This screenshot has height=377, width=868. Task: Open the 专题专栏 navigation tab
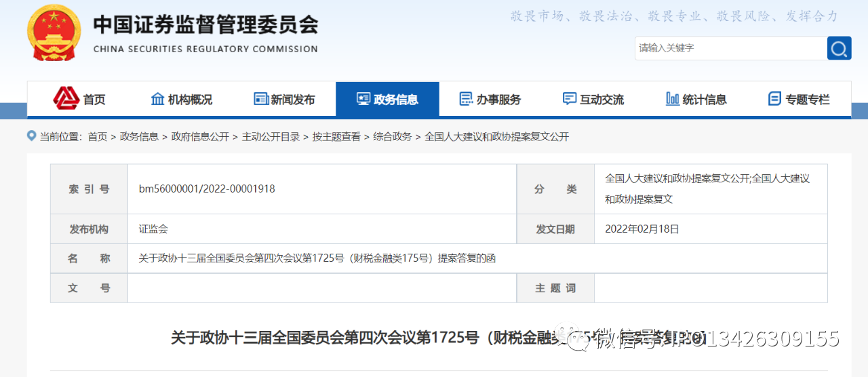pos(799,99)
